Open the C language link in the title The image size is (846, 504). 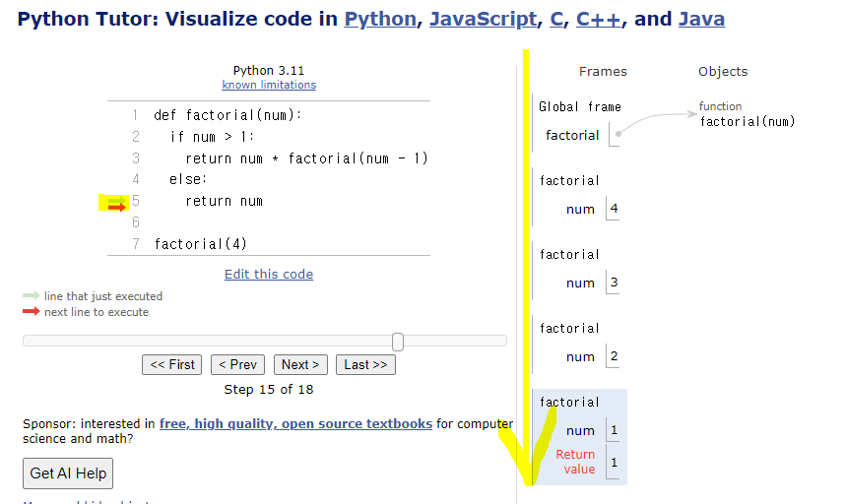(556, 19)
